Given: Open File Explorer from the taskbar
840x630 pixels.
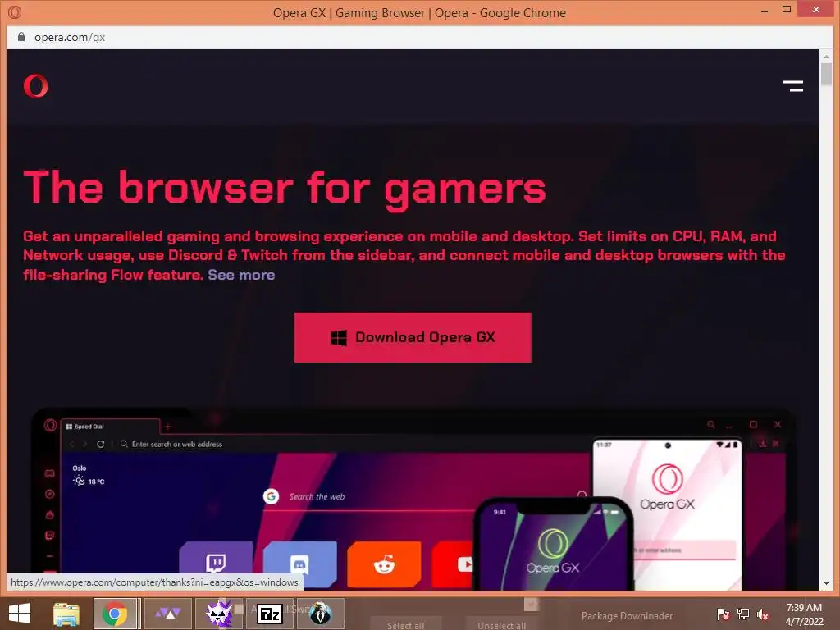Looking at the screenshot, I should click(66, 614).
